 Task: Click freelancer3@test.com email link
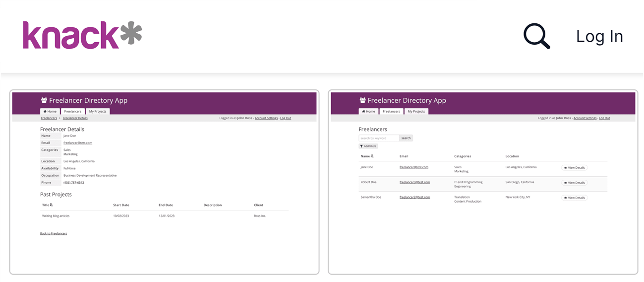[415, 182]
